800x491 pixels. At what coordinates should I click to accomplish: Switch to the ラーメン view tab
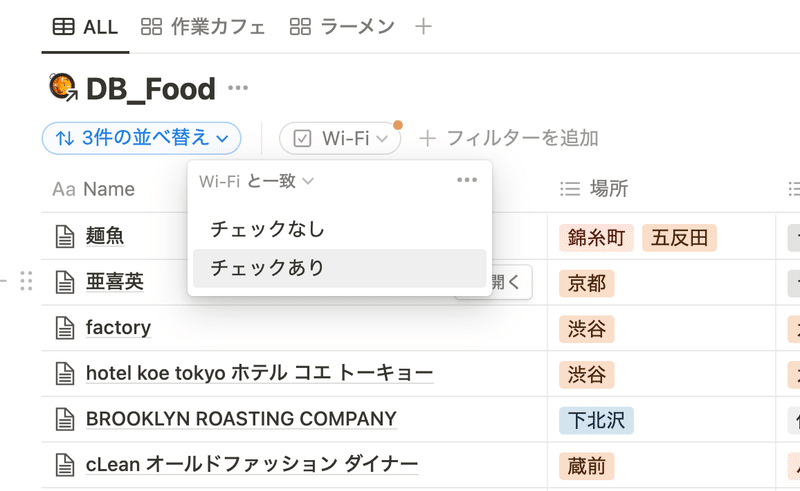point(342,27)
